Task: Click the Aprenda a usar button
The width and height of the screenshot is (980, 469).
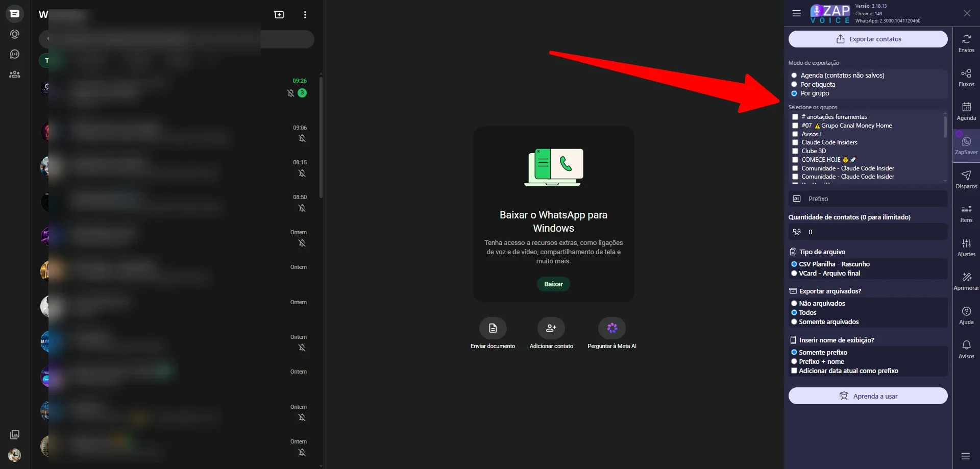Action: 868,396
